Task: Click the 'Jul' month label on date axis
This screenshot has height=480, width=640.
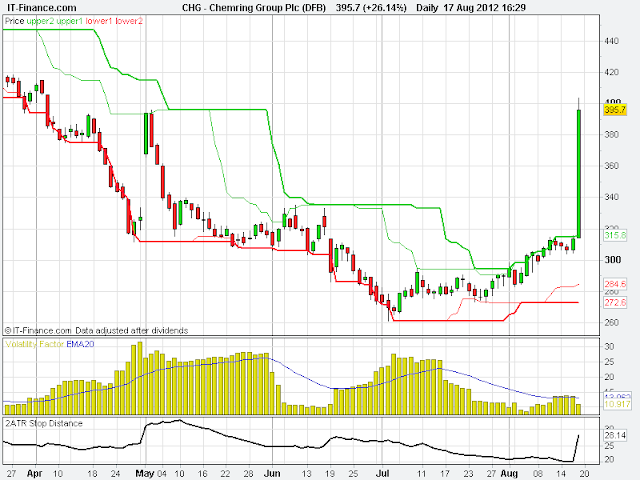Action: pos(382,473)
